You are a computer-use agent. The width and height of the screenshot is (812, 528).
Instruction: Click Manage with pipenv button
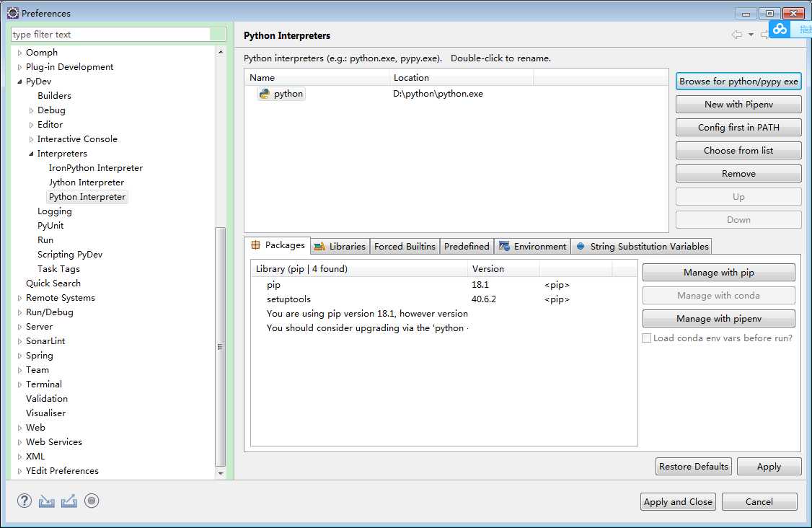tap(719, 319)
